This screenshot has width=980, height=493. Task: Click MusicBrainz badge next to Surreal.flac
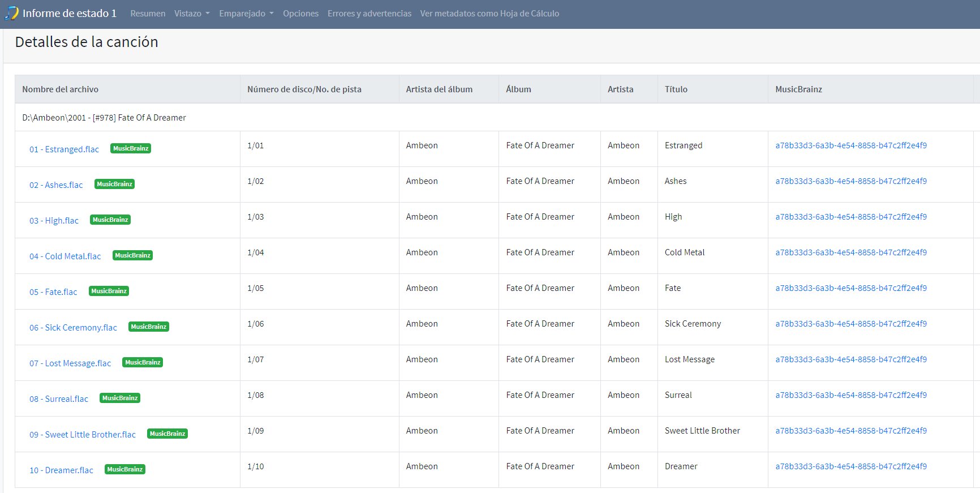[120, 398]
